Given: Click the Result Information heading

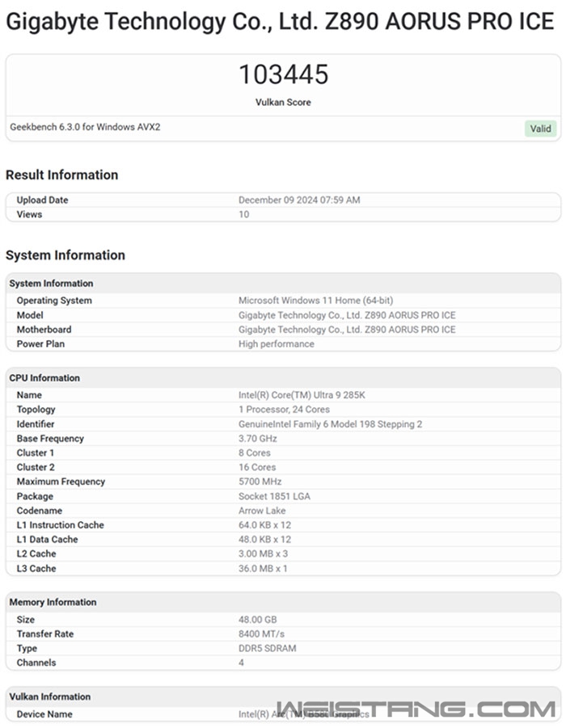Looking at the screenshot, I should [61, 175].
